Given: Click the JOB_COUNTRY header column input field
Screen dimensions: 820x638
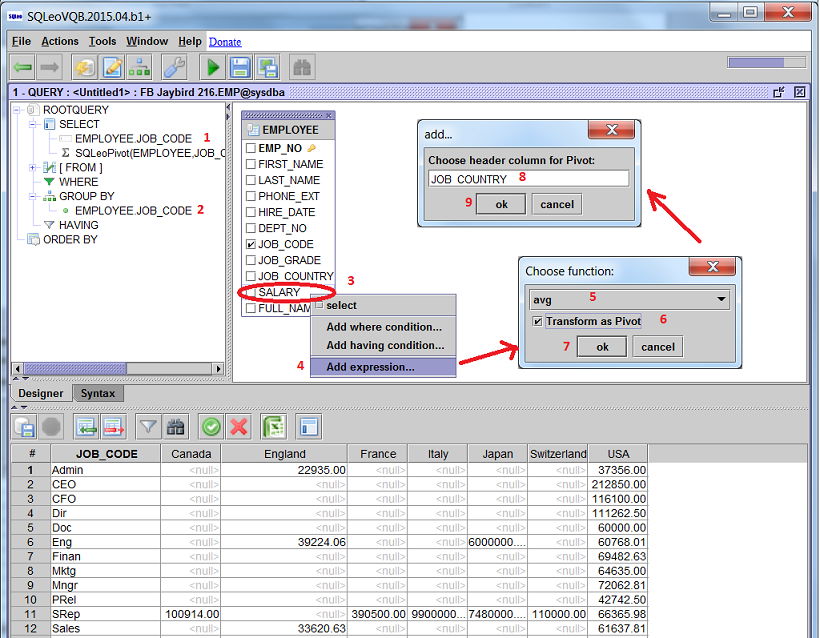Looking at the screenshot, I should coord(528,178).
